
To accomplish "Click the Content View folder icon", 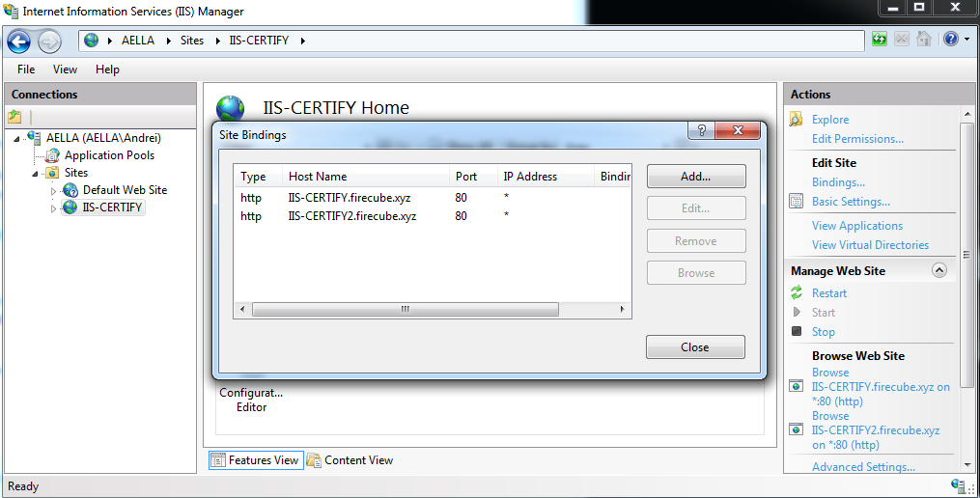I will pyautogui.click(x=314, y=460).
